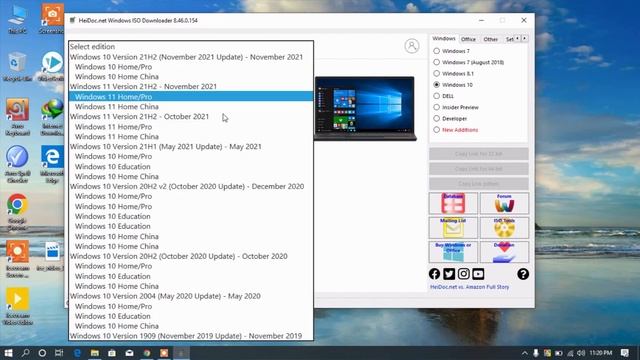Open the Mailing List tile
Image resolution: width=640 pixels, height=360 pixels.
[x=453, y=228]
